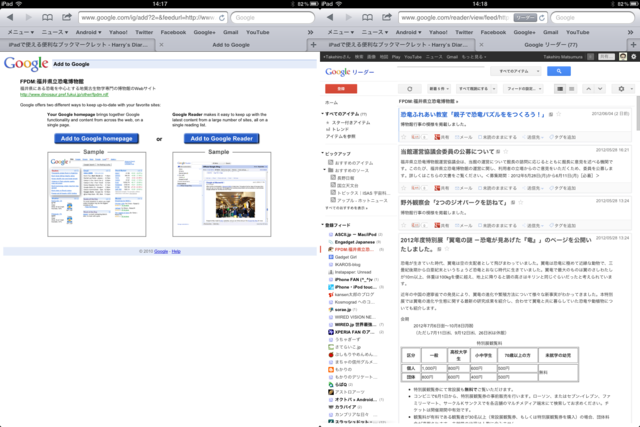Star the 恐竜ふれあい教室 article in its action row
640x427 pixels.
pyautogui.click(x=404, y=137)
